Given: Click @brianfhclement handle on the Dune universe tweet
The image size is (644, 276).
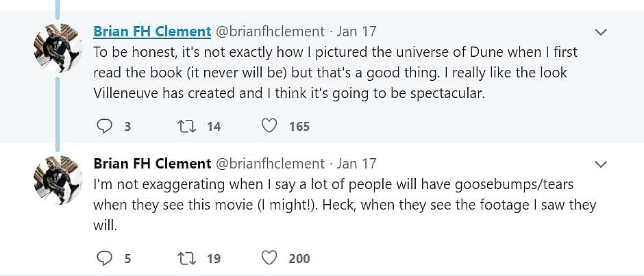Looking at the screenshot, I should point(270,32).
